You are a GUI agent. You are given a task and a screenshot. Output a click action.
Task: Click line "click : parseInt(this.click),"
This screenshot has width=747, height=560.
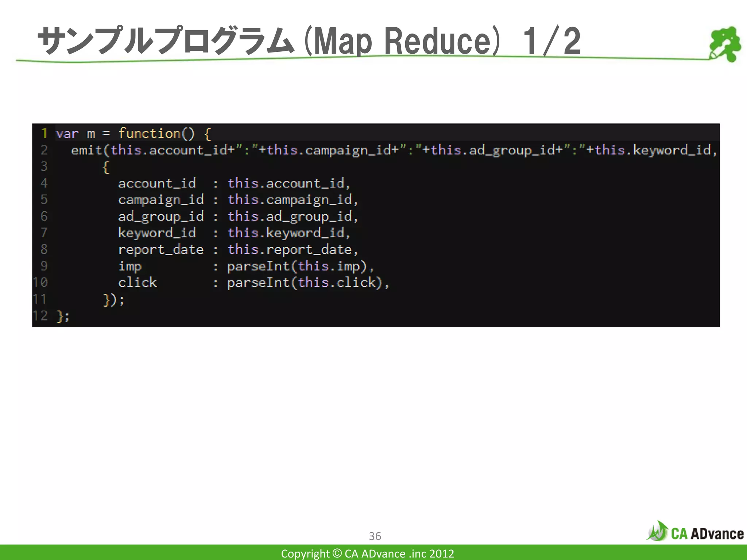[x=254, y=283]
